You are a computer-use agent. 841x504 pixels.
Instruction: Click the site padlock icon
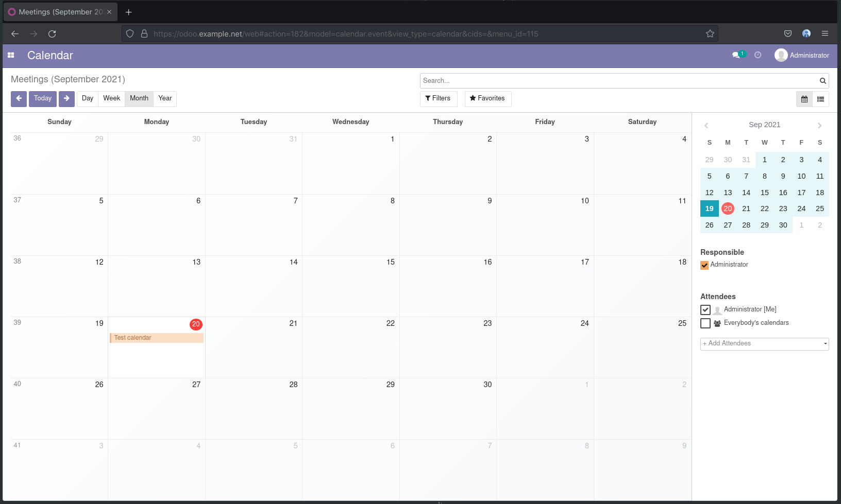144,34
